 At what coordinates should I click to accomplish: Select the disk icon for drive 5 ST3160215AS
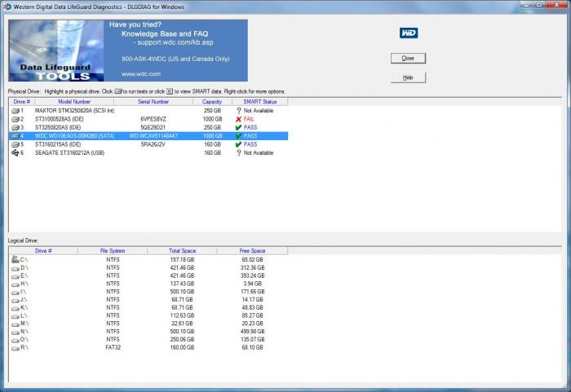coord(15,144)
